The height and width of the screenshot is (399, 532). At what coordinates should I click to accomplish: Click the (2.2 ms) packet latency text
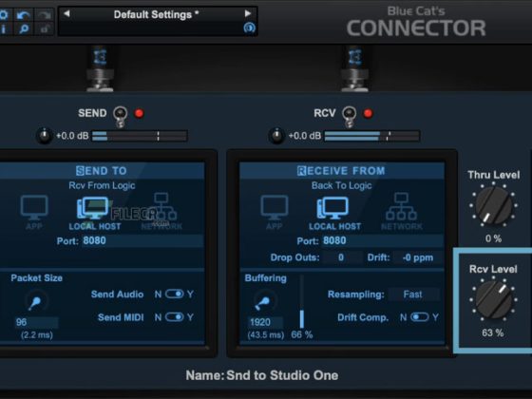(x=37, y=335)
